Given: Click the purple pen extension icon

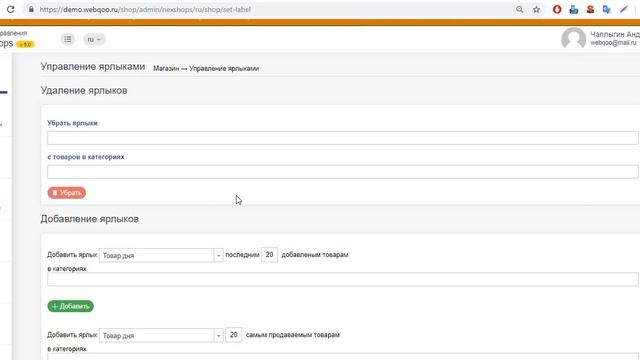Looking at the screenshot, I should [623, 9].
